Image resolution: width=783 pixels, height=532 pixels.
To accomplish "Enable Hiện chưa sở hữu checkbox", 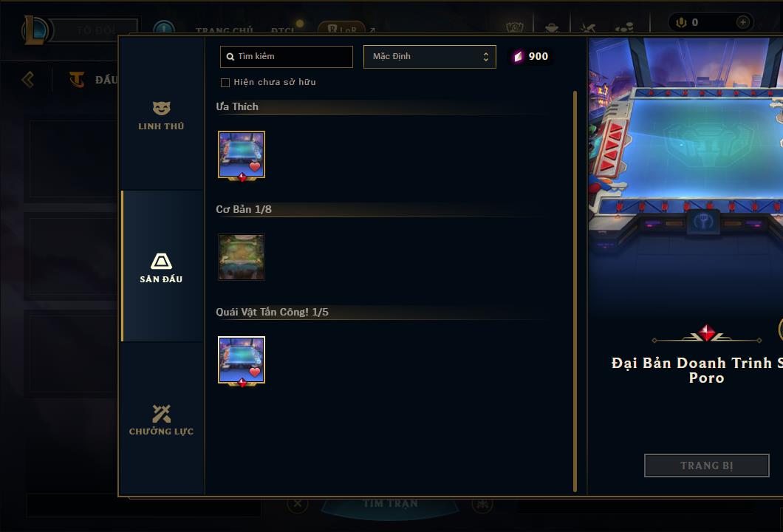I will 225,83.
